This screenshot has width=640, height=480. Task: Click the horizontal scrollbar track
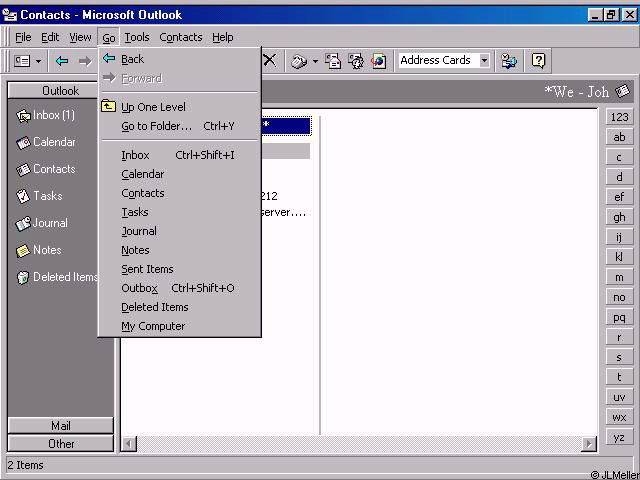[x=359, y=443]
